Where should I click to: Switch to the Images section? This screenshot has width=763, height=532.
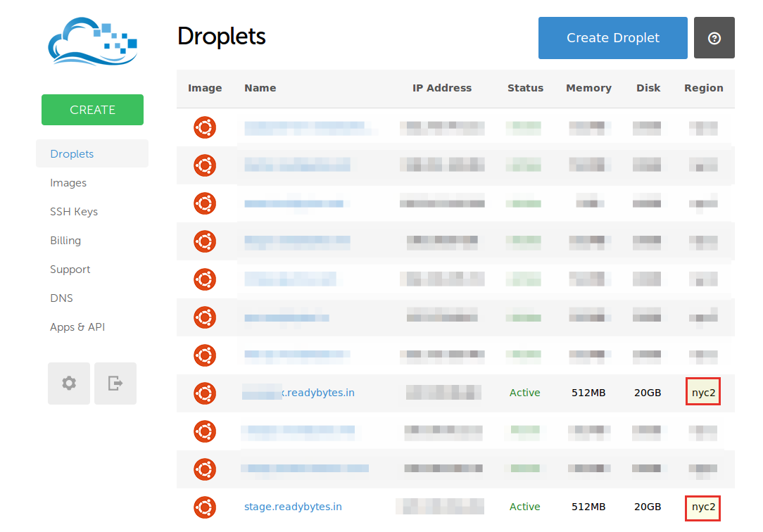tap(68, 182)
